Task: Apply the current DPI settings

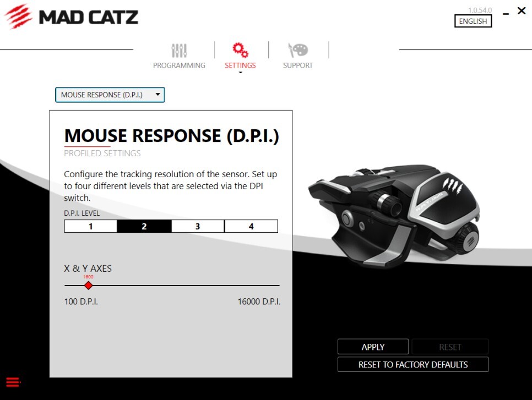Action: [373, 347]
